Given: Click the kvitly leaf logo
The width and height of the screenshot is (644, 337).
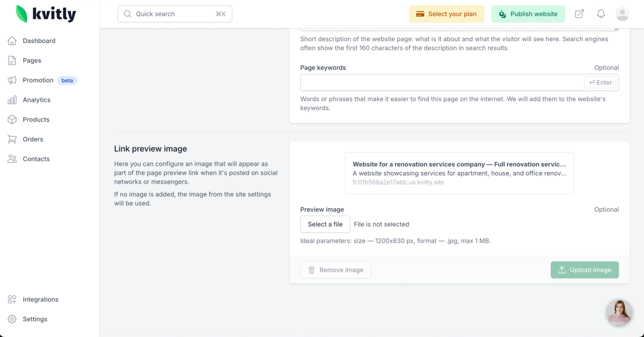Looking at the screenshot, I should tap(22, 14).
